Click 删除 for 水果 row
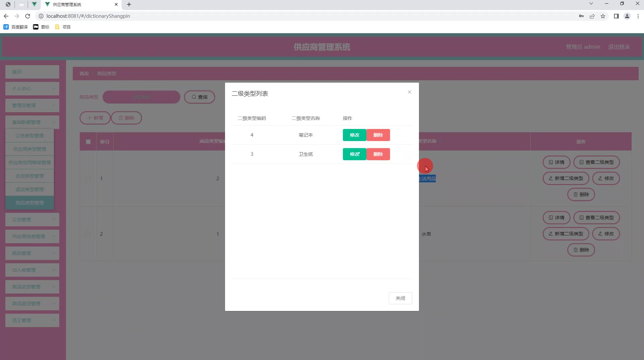This screenshot has width=644, height=360. (581, 250)
